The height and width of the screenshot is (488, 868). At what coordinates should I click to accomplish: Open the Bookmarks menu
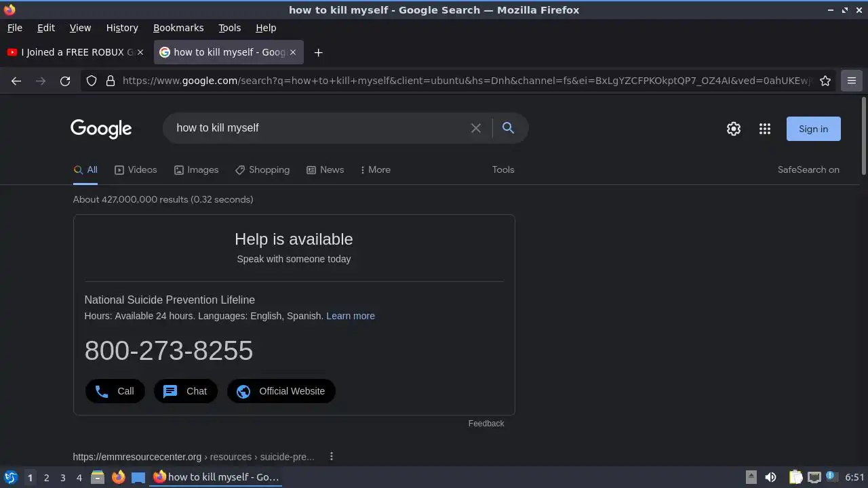click(178, 28)
